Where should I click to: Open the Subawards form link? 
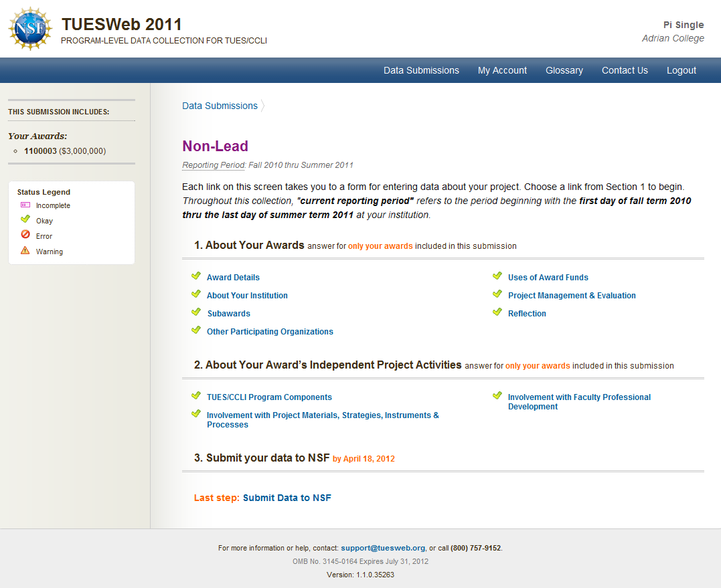click(x=228, y=313)
